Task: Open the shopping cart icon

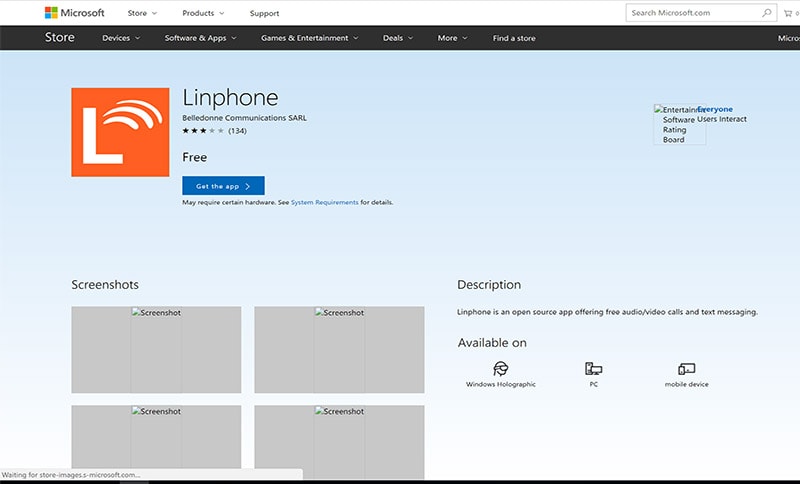Action: 789,13
